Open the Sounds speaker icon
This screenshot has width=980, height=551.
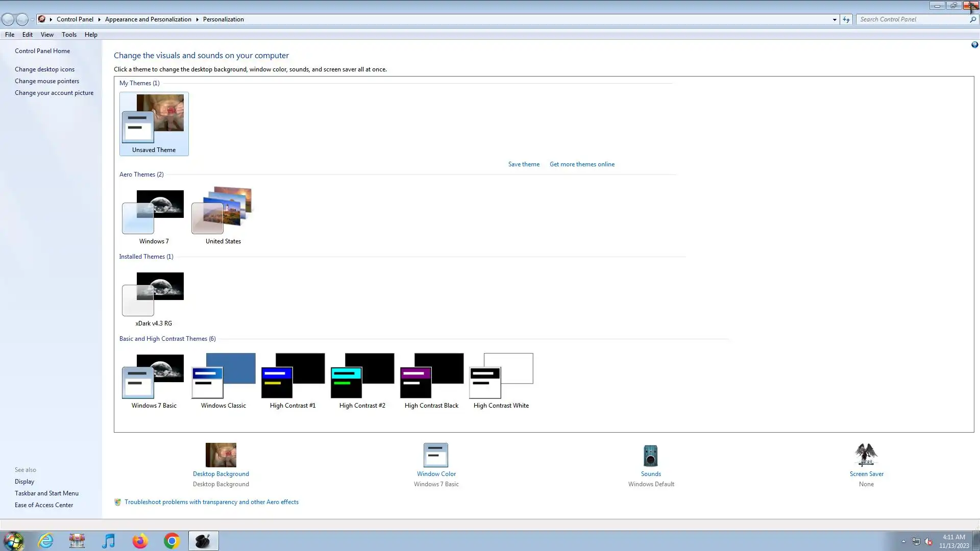(x=650, y=456)
